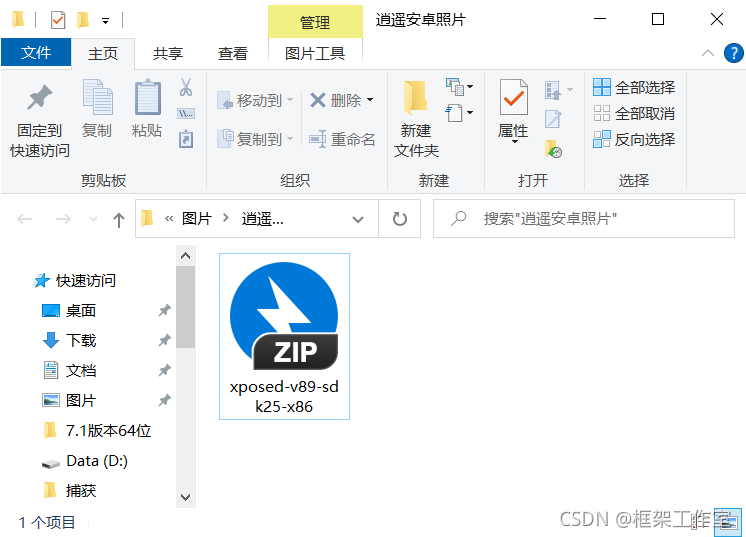Screen dimensions: 746x537
Task: Open the Move to (移动到) menu
Action: [x=255, y=100]
